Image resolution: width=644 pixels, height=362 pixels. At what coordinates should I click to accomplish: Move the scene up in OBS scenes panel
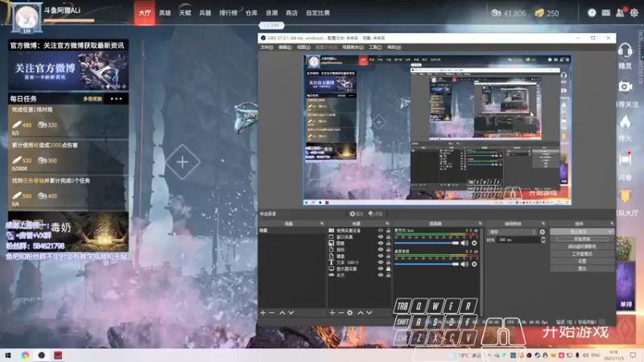[x=283, y=313]
